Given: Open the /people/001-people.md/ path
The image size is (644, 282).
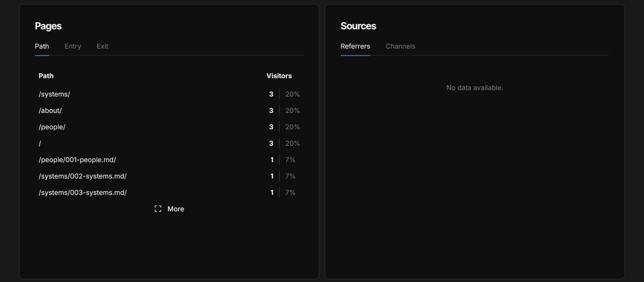Looking at the screenshot, I should [x=77, y=160].
